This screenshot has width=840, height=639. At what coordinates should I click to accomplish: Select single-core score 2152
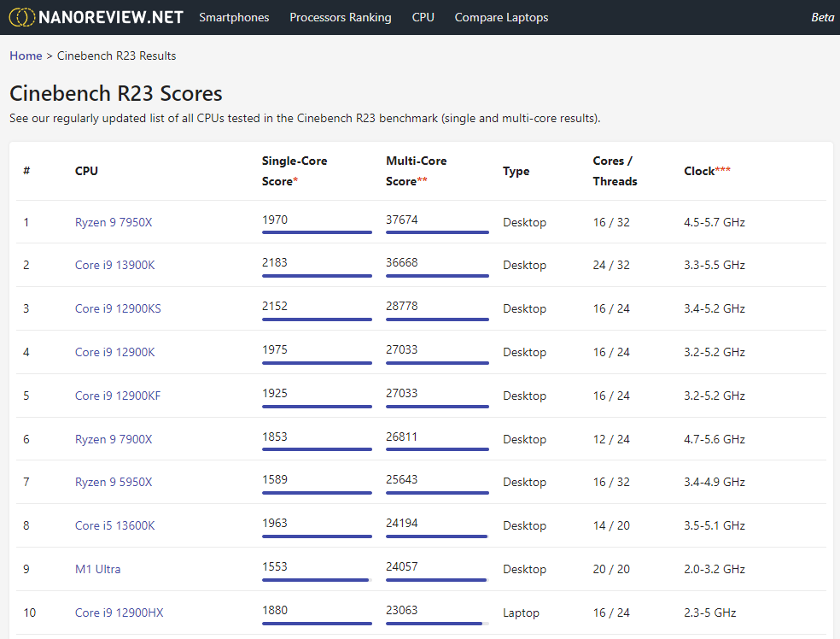click(x=275, y=306)
